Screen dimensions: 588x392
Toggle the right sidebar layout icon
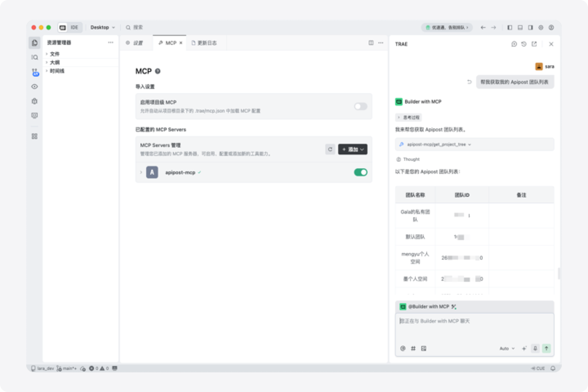[x=530, y=28]
